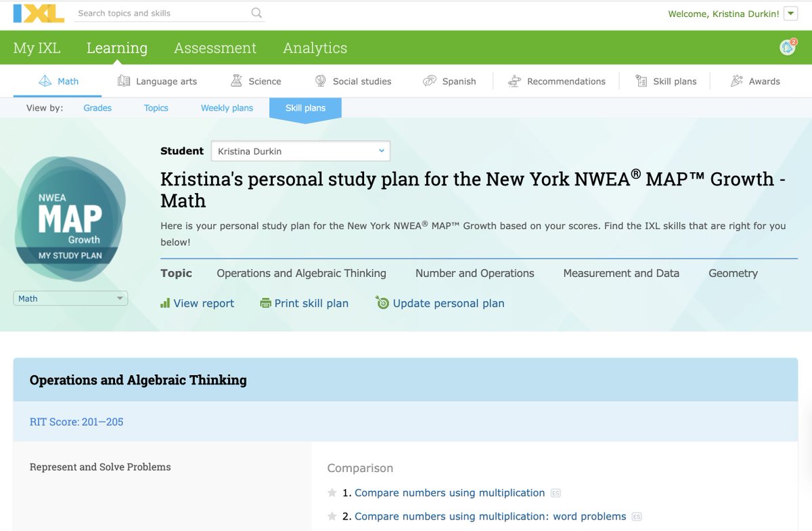View the Awards section

pos(756,81)
